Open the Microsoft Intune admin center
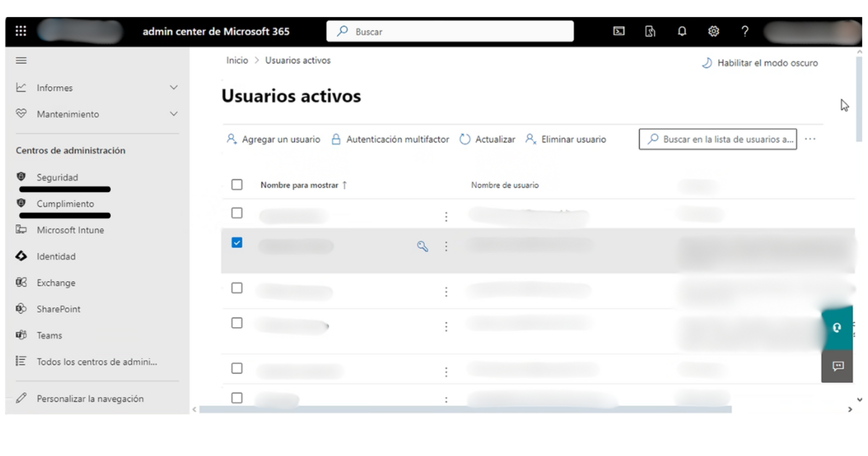The height and width of the screenshot is (456, 868). (70, 230)
